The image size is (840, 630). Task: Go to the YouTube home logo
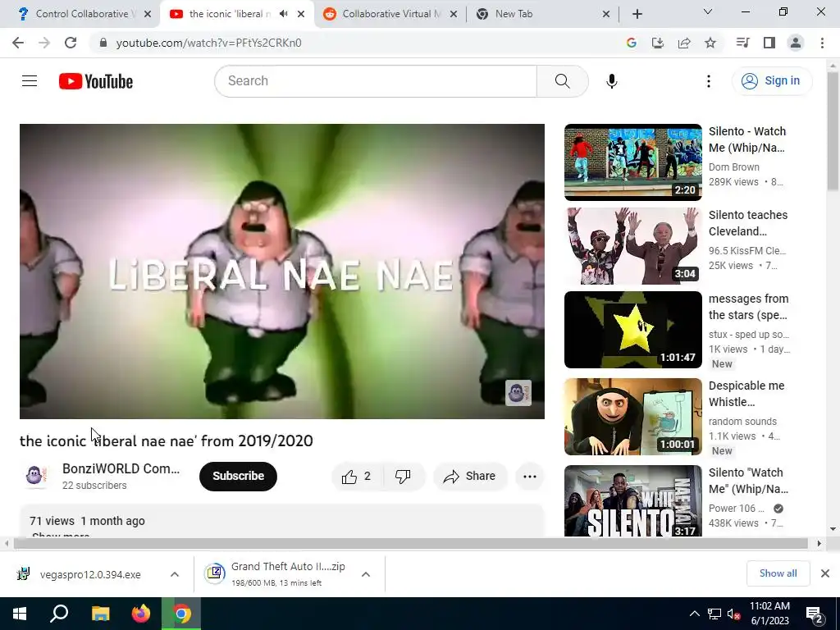(x=96, y=81)
